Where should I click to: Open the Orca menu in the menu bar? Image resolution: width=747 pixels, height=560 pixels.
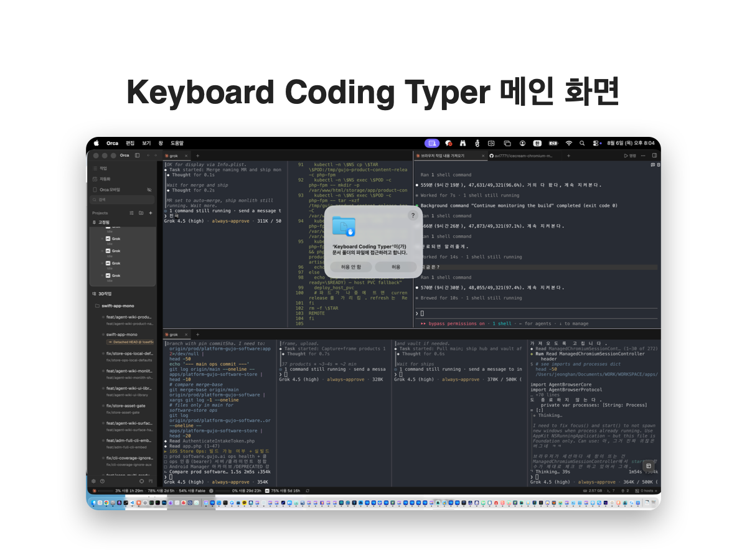click(112, 143)
